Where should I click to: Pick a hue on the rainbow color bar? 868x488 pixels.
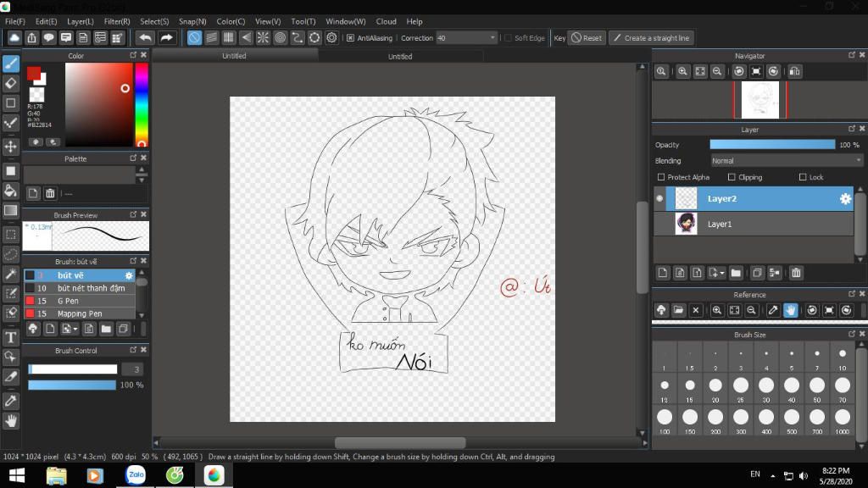pyautogui.click(x=142, y=104)
